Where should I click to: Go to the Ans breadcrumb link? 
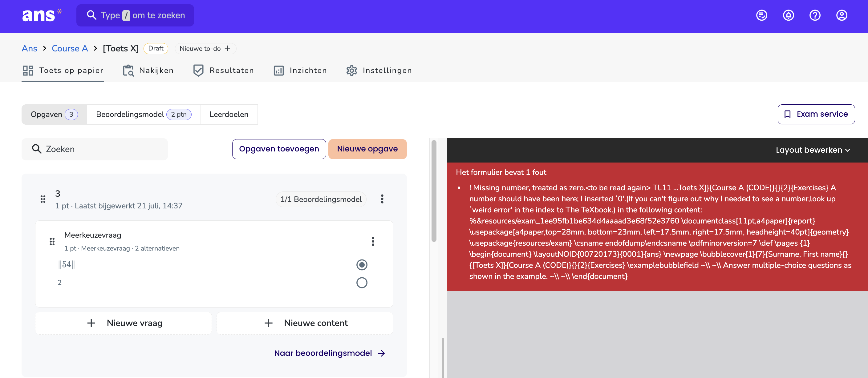[x=29, y=48]
